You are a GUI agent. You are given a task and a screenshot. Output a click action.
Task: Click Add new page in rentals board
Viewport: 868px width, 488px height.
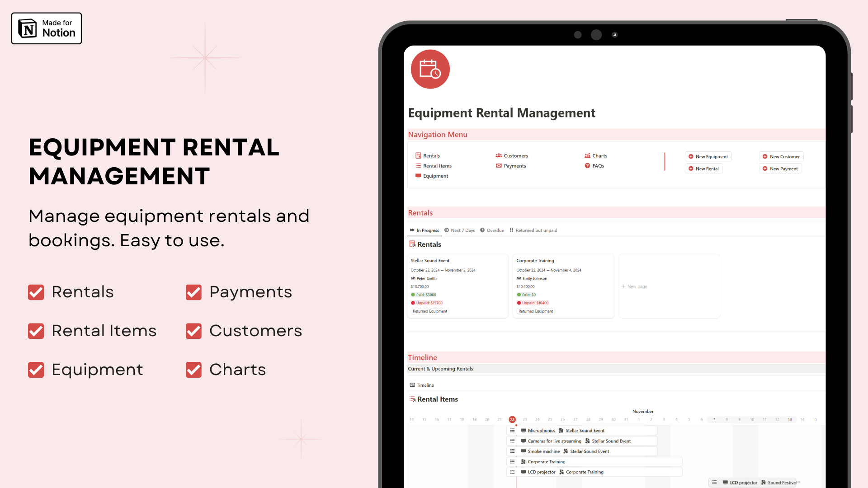[x=635, y=286]
